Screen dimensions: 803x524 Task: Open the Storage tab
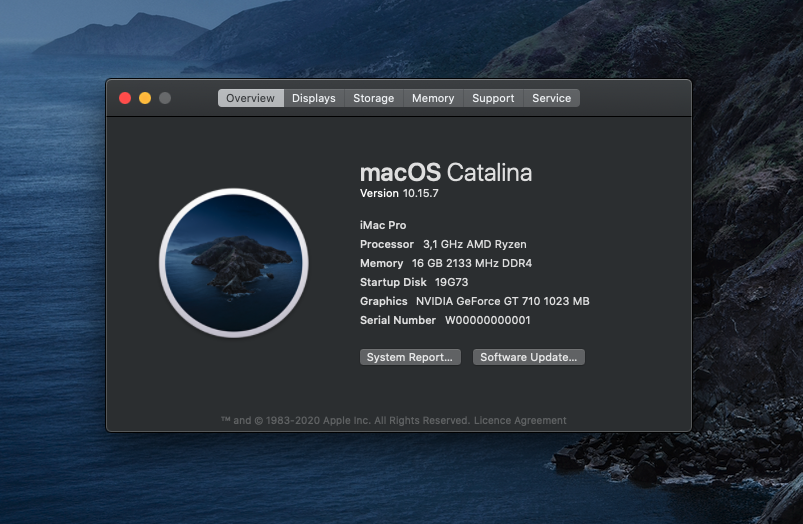[374, 98]
